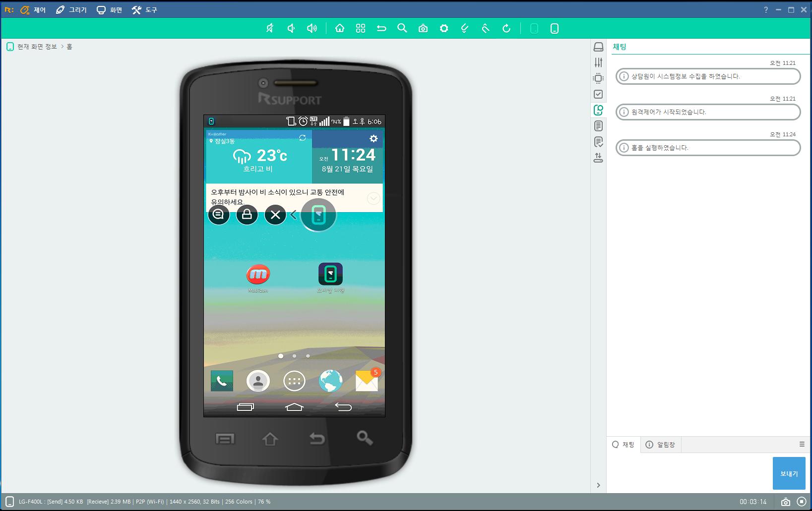The image size is (812, 511).
Task: Collapse the floating menu with left chevron
Action: pyautogui.click(x=293, y=215)
